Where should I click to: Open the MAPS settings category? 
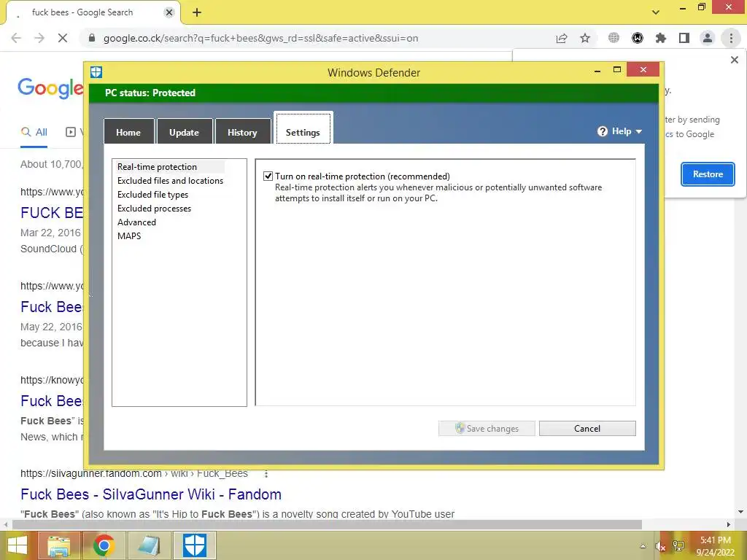[129, 236]
